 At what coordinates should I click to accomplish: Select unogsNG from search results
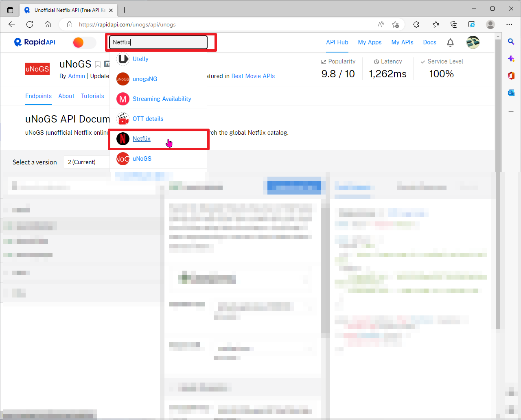click(x=145, y=79)
